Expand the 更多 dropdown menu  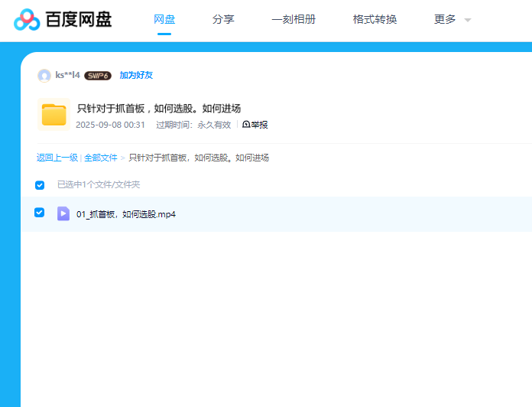coord(453,20)
